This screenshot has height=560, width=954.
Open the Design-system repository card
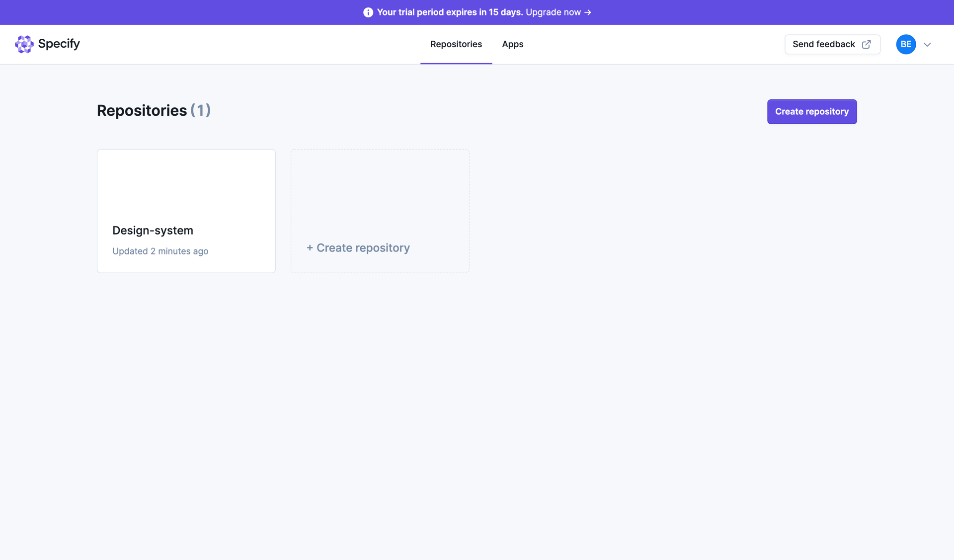[x=186, y=211]
